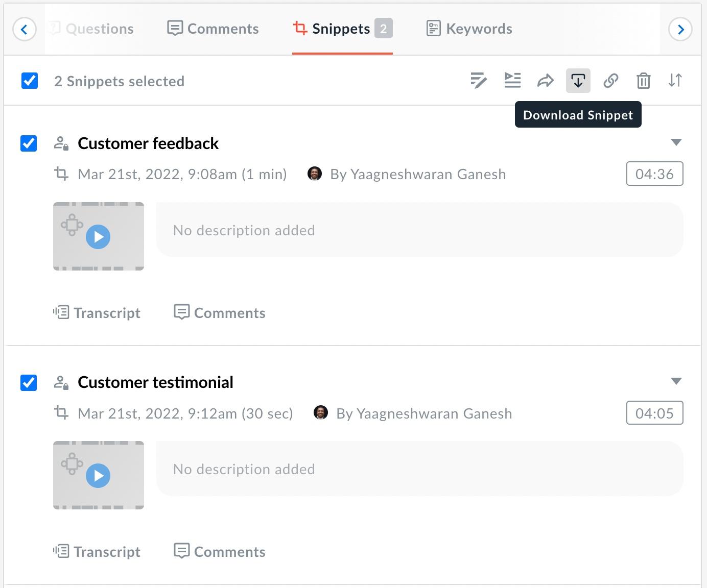
Task: Switch to the Comments tab
Action: click(x=213, y=29)
